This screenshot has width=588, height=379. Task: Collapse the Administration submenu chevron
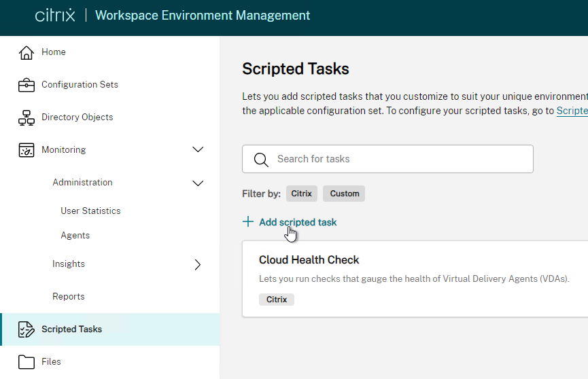pos(198,183)
